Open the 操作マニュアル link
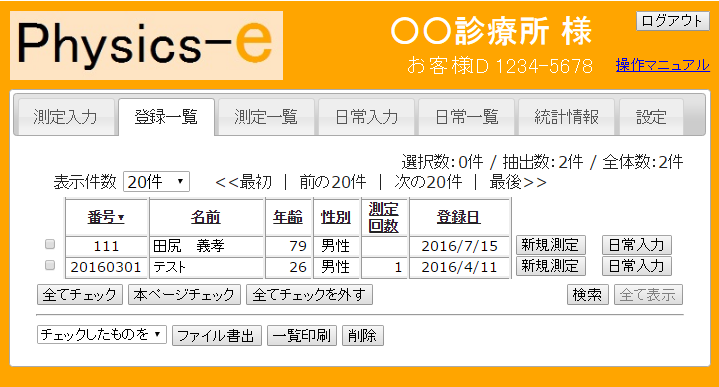719x387 pixels. [x=663, y=65]
